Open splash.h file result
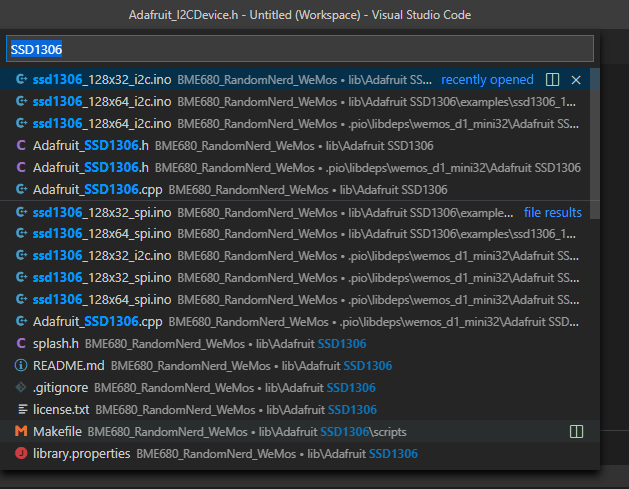The width and height of the screenshot is (629, 489). click(300, 344)
